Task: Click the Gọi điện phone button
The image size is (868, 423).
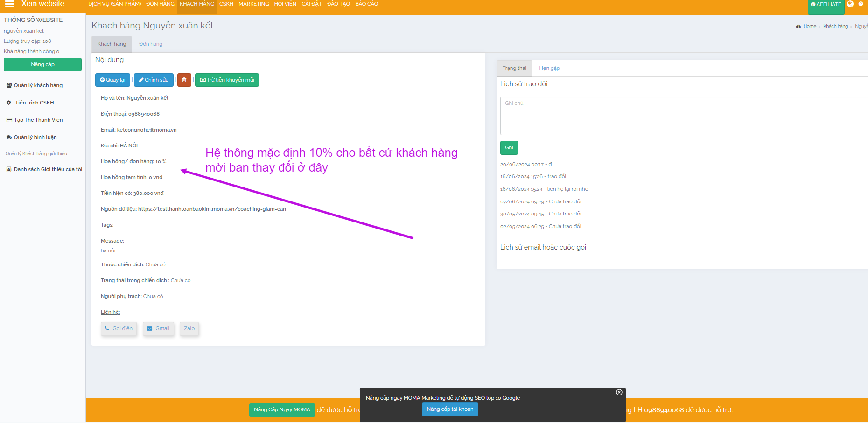Action: click(119, 329)
